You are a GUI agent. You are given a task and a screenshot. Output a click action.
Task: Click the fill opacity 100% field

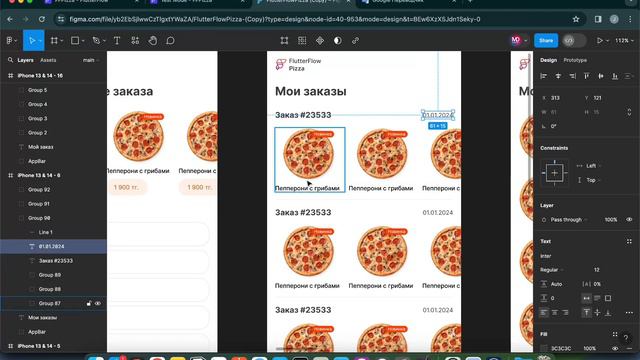click(x=589, y=349)
